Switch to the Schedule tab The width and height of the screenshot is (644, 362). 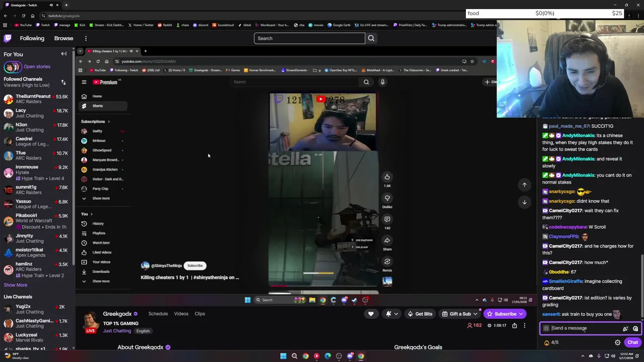[x=158, y=314]
